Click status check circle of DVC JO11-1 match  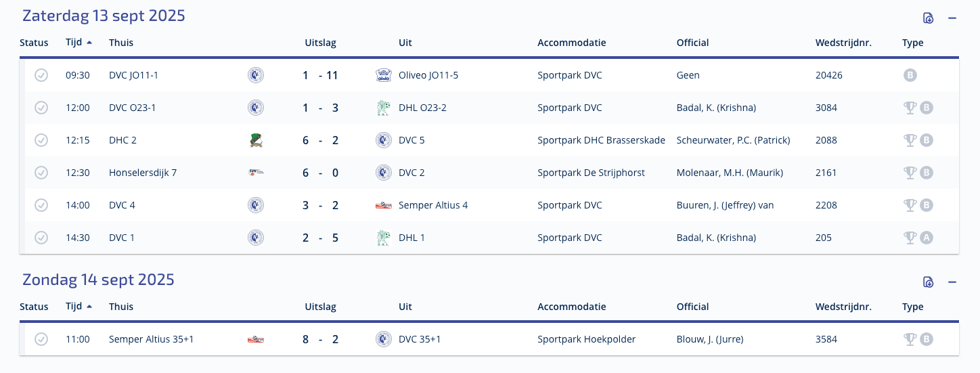click(41, 75)
